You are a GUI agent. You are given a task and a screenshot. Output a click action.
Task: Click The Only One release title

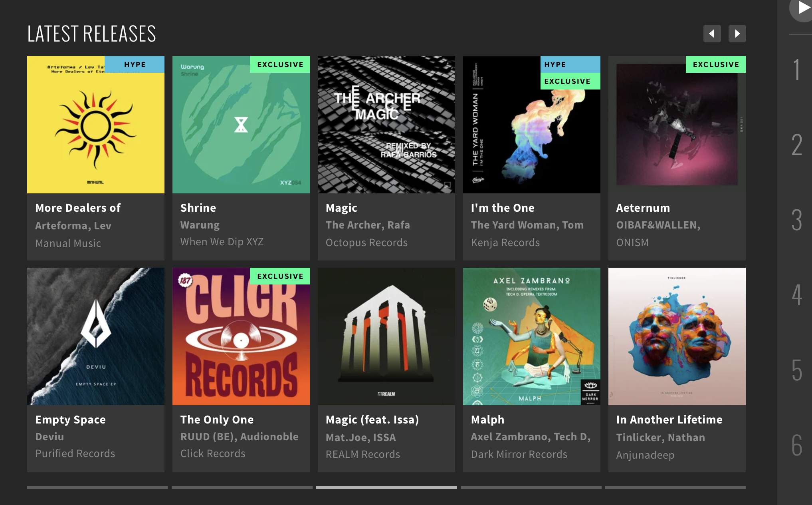[x=217, y=420]
